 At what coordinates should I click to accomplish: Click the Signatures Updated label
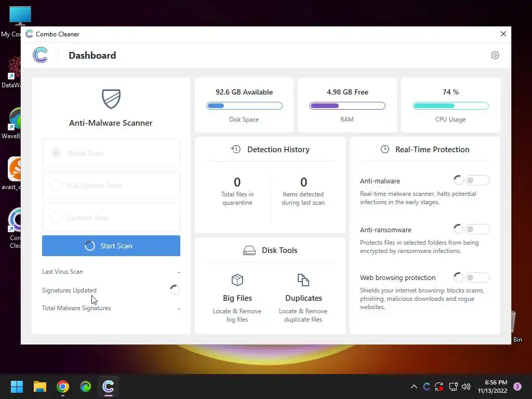[x=69, y=290]
